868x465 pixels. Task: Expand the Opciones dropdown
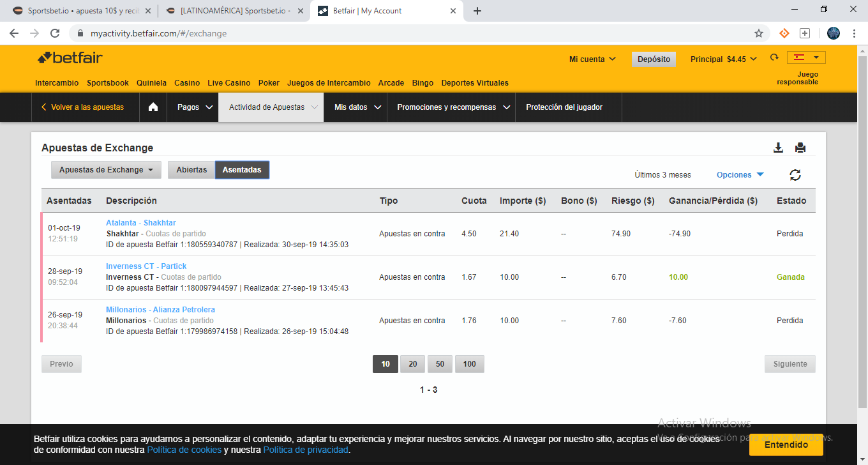[740, 175]
